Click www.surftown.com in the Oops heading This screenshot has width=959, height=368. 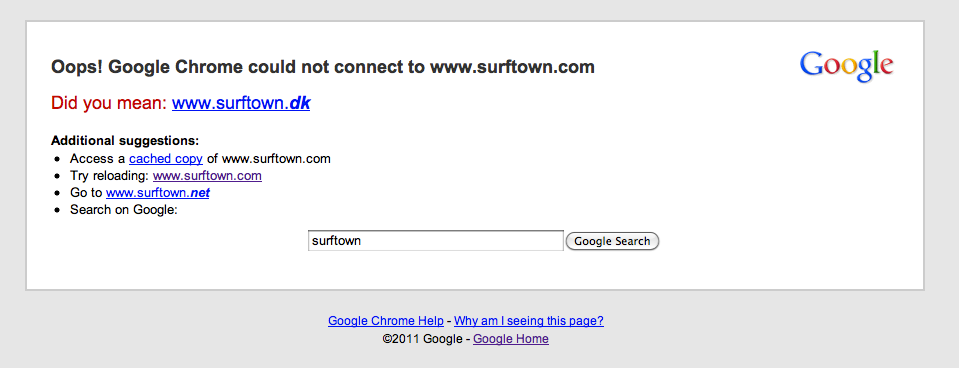513,67
